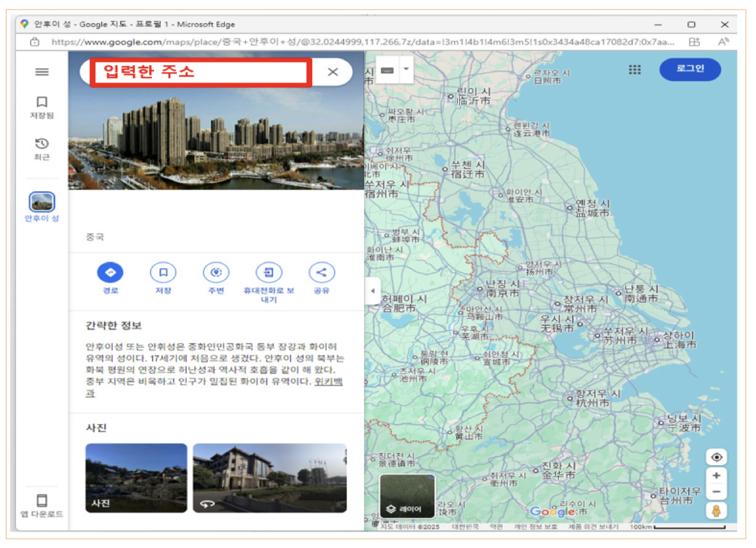Click the 린이 시 Linyi map label
The height and width of the screenshot is (548, 756).
coord(474,96)
